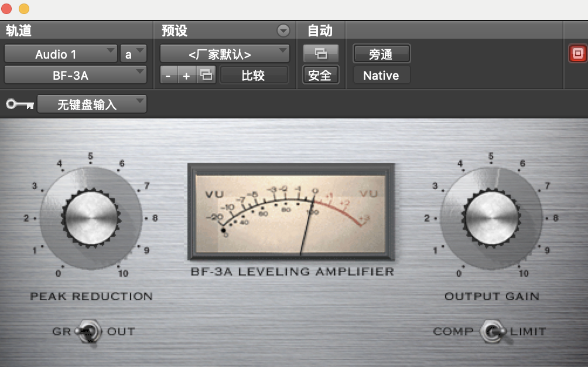Open the insert position 'a' selector
This screenshot has width=588, height=367.
(x=134, y=54)
